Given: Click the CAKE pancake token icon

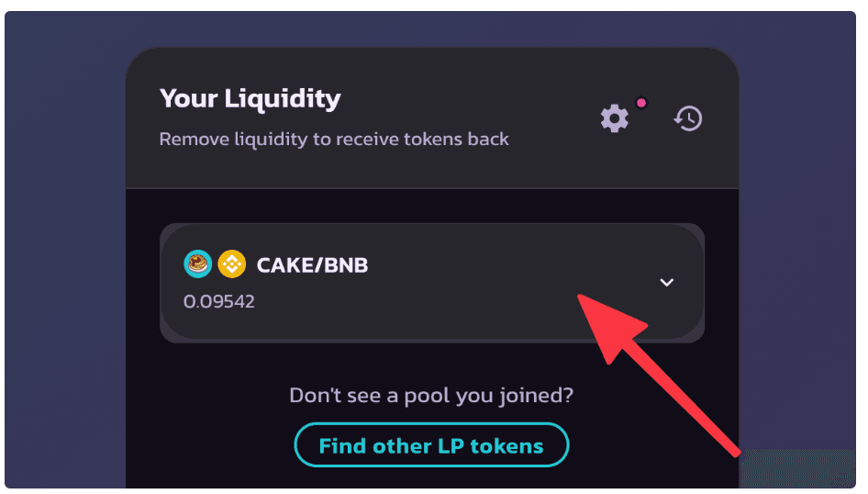Looking at the screenshot, I should 197,265.
